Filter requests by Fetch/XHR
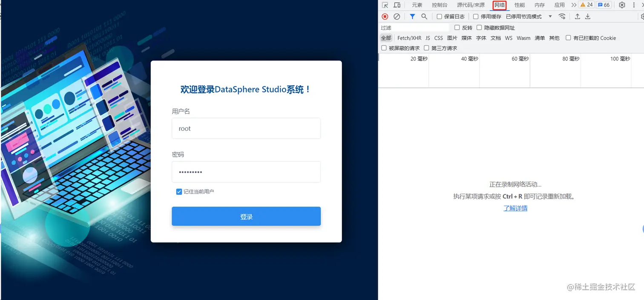The width and height of the screenshot is (644, 300). click(409, 38)
